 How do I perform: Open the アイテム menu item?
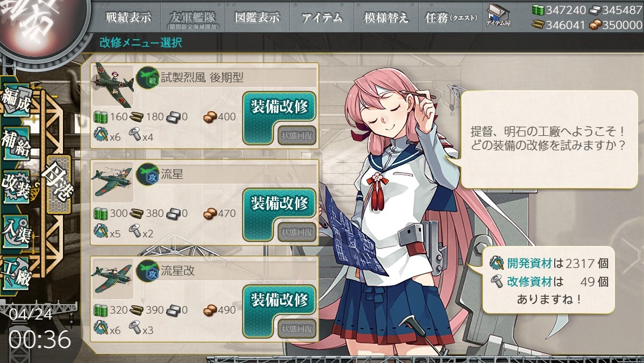[321, 18]
